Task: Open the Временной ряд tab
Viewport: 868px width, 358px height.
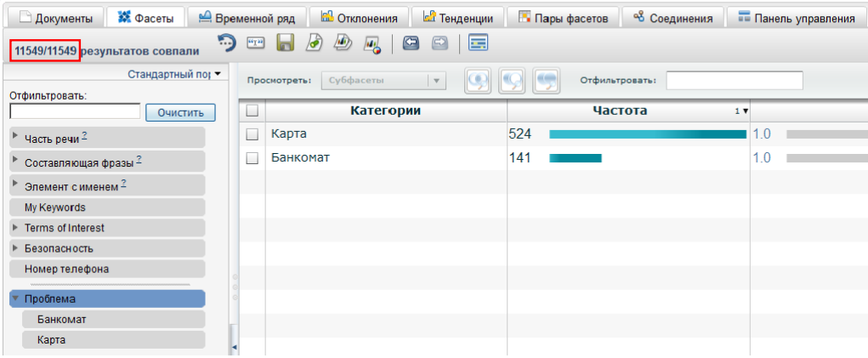Action: tap(247, 18)
